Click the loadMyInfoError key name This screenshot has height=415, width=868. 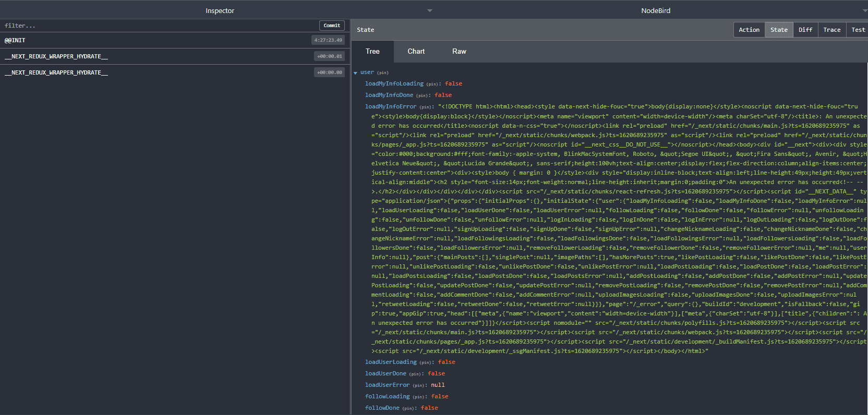click(391, 106)
